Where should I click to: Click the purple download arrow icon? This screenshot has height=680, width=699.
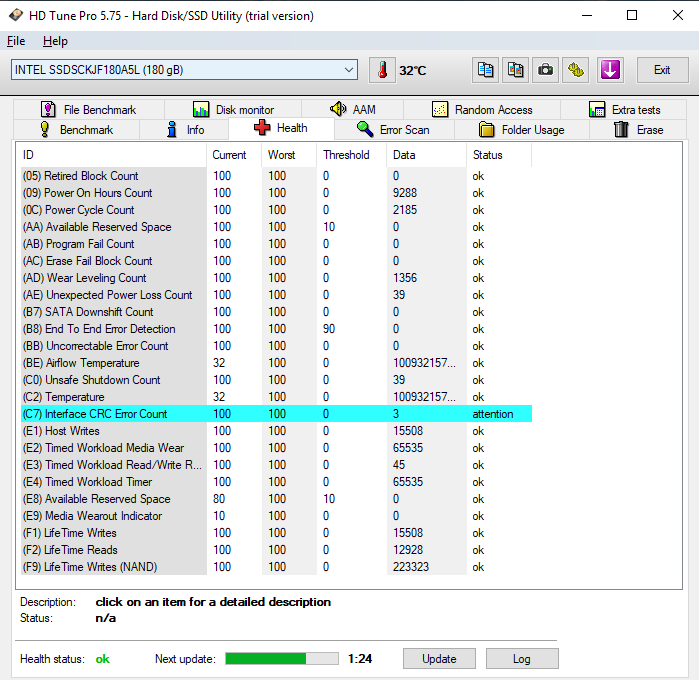click(x=610, y=70)
